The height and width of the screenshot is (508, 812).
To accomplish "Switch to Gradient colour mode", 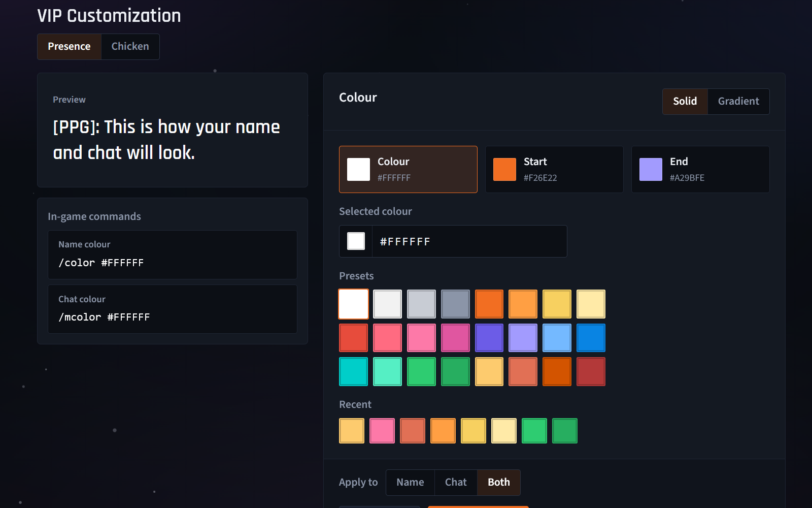I will pos(738,102).
